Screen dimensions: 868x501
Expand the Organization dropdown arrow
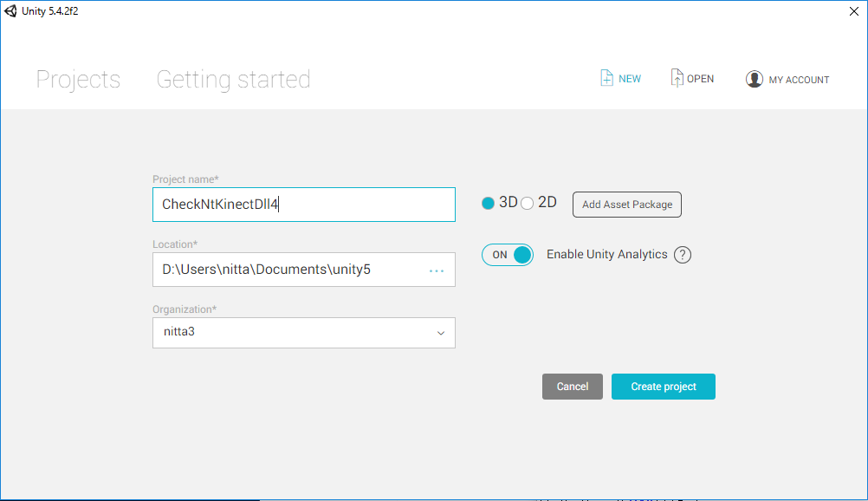[440, 333]
